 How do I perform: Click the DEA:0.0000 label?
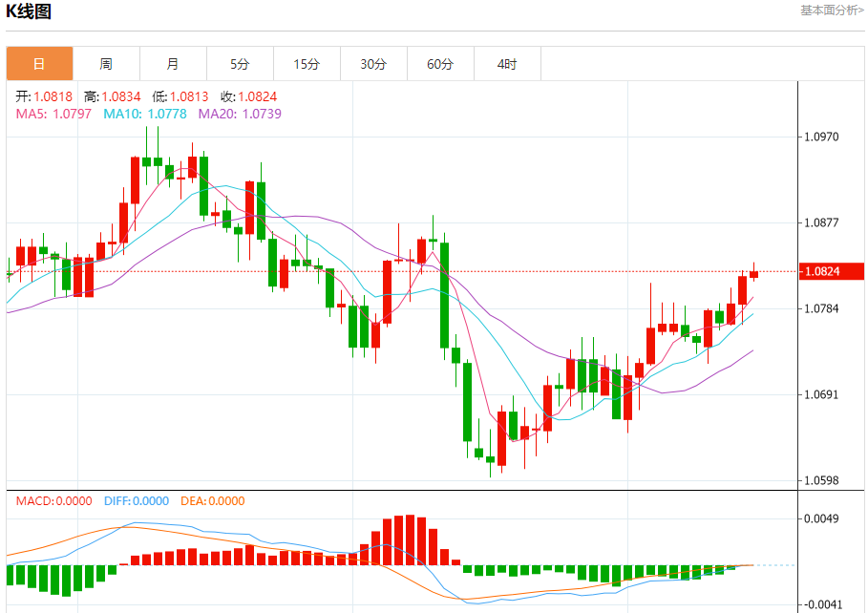(213, 500)
